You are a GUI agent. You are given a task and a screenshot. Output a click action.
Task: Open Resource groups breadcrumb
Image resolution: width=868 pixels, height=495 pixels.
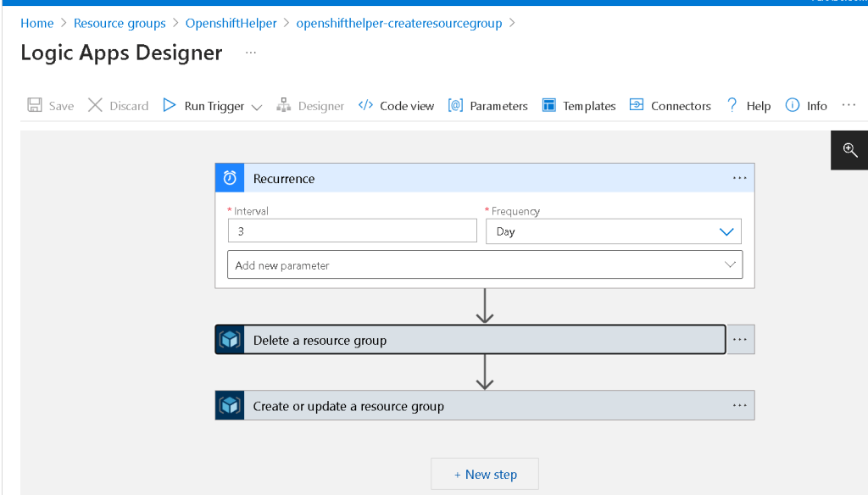pyautogui.click(x=120, y=23)
